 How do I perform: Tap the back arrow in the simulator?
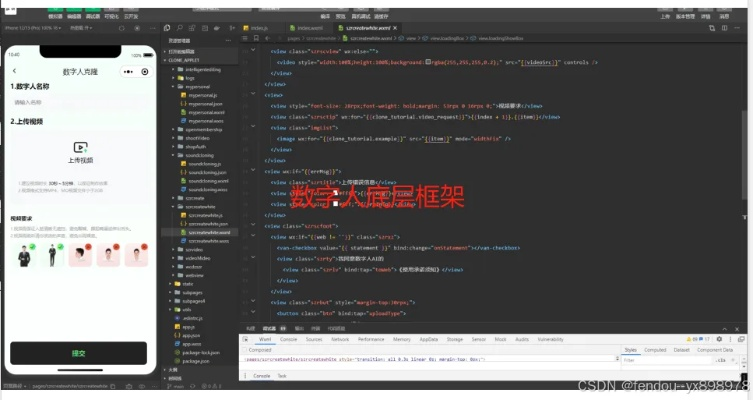tap(14, 71)
